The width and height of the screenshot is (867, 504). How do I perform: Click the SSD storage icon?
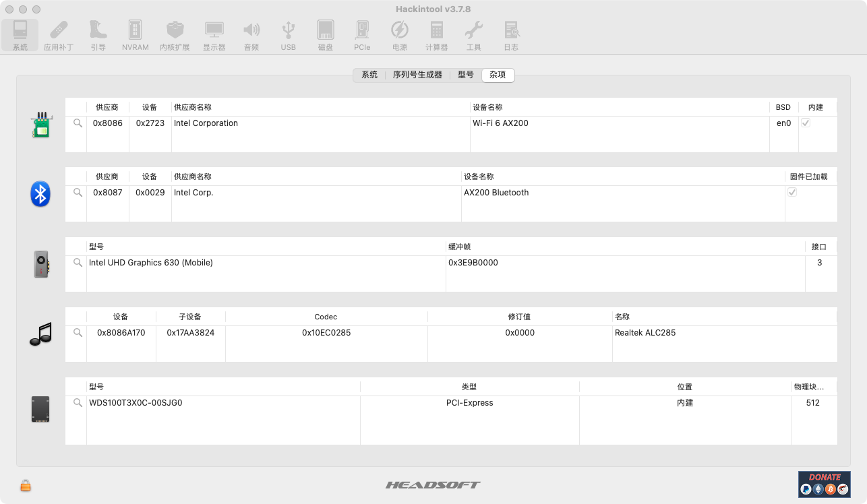40,409
